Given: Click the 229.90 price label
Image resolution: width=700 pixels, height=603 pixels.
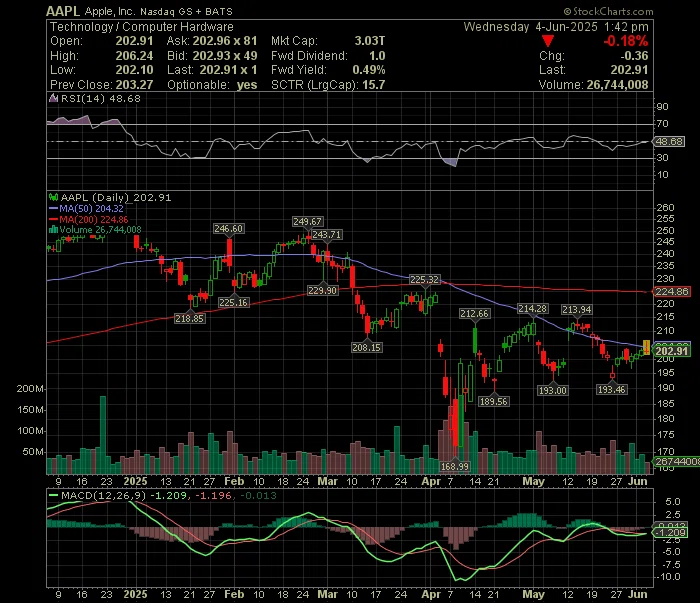Looking at the screenshot, I should coord(322,291).
